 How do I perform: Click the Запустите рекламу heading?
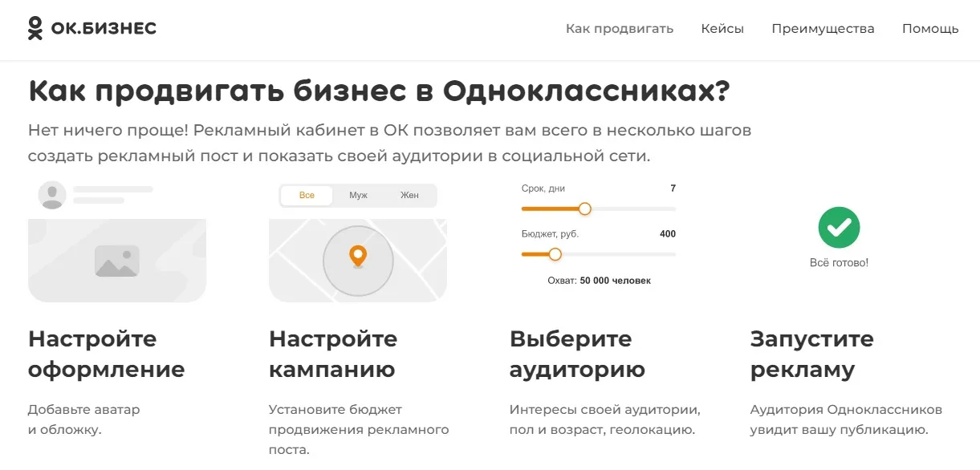tap(812, 354)
